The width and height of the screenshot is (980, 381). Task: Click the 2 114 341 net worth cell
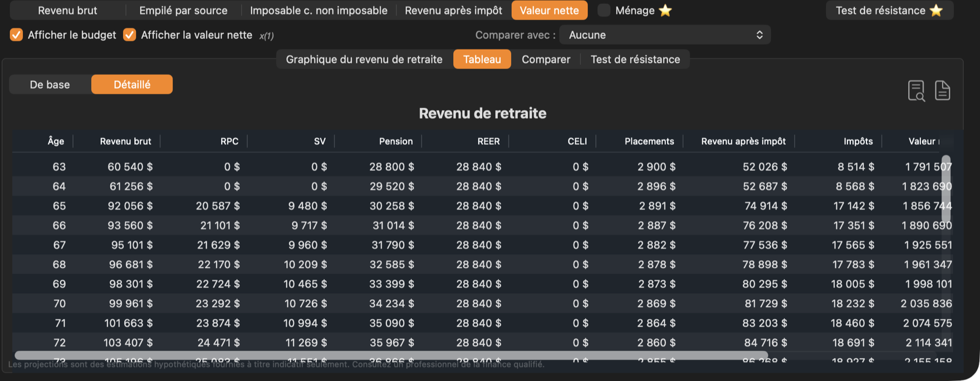pyautogui.click(x=928, y=342)
